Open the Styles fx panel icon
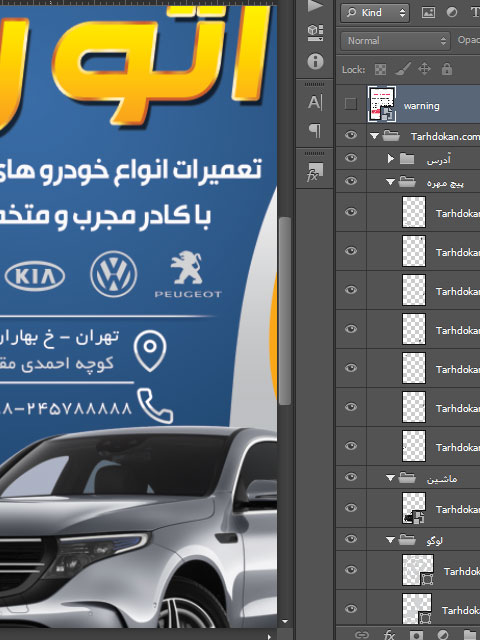The width and height of the screenshot is (480, 640). pyautogui.click(x=315, y=172)
